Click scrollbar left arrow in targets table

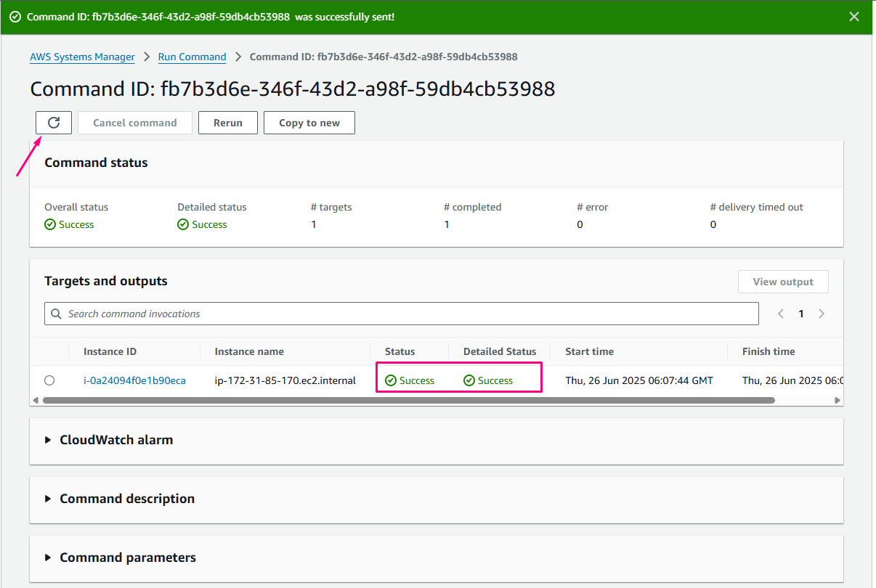(x=36, y=400)
